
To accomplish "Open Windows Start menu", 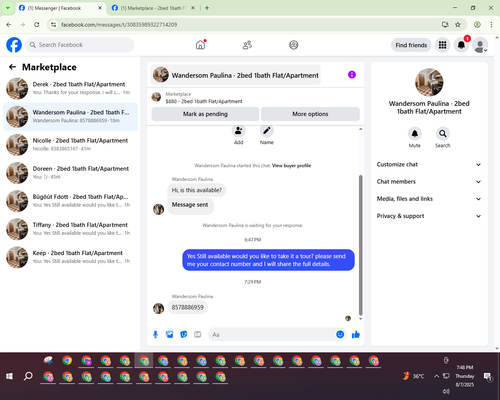I will [x=9, y=376].
